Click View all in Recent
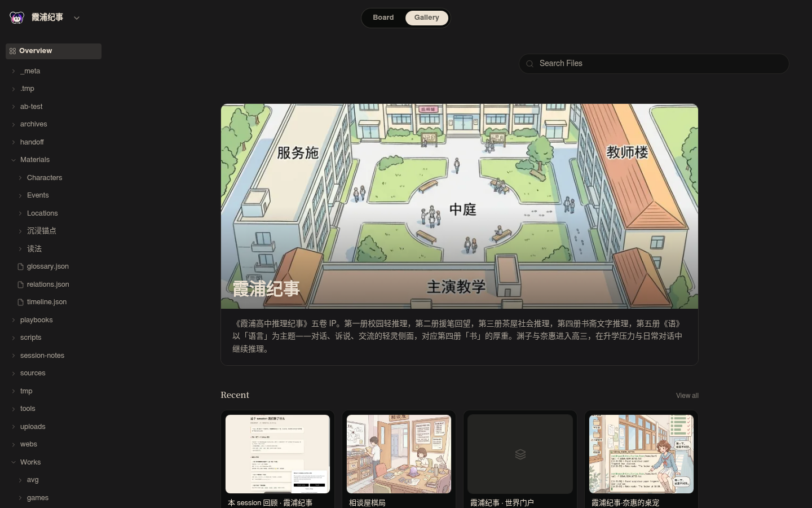The image size is (812, 508). 687,396
